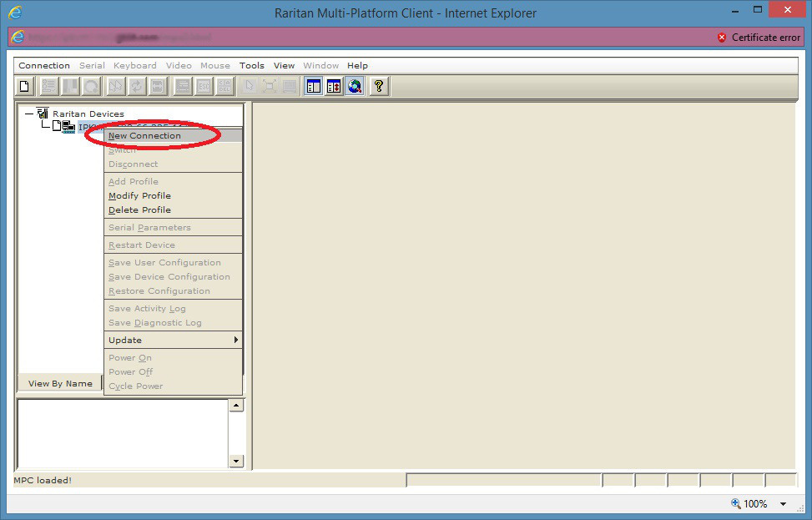
Task: Click the Connection Properties checklist toolbar icon
Action: click(48, 86)
